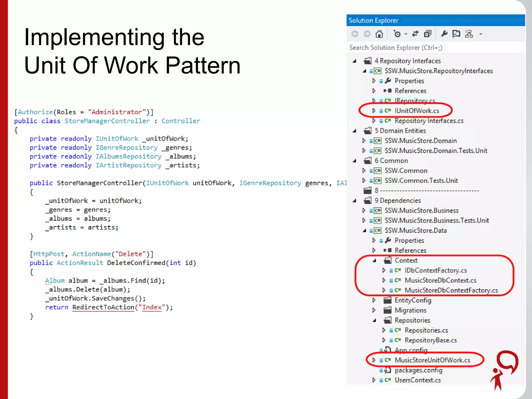The width and height of the screenshot is (532, 399).
Task: Expand the Migrations folder
Action: [x=374, y=310]
